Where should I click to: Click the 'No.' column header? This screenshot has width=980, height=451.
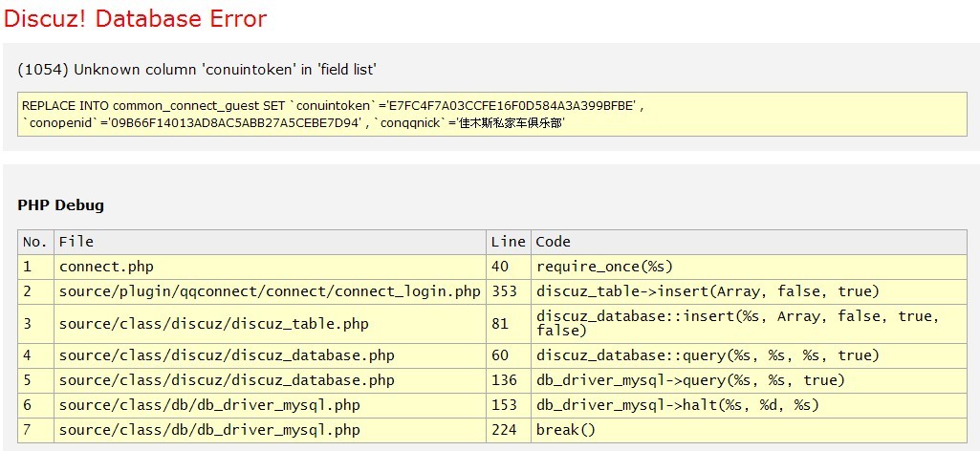[x=35, y=242]
